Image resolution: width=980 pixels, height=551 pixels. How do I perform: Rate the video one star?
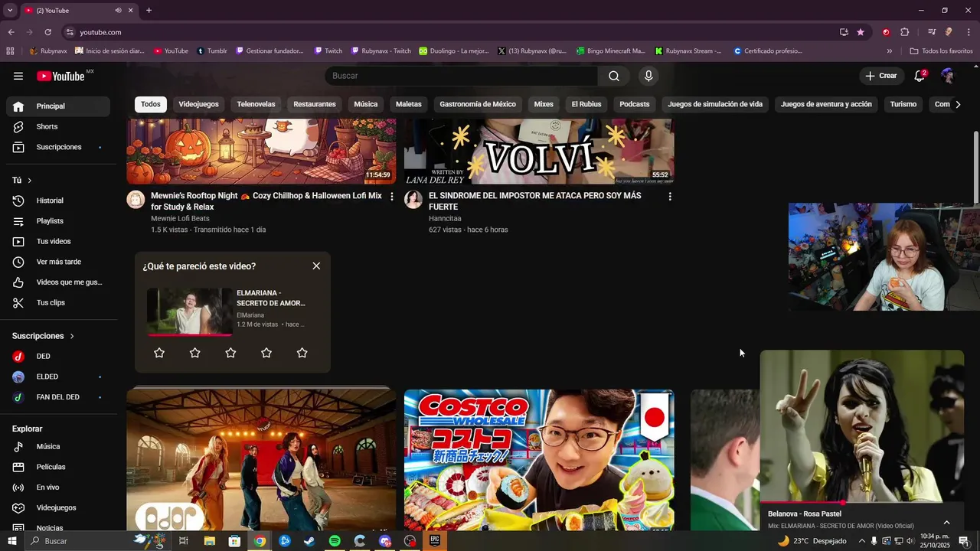pos(159,353)
